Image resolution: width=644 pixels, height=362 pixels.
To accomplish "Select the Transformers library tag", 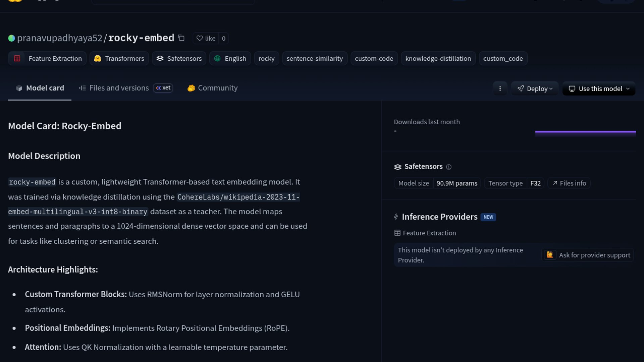I will (119, 59).
